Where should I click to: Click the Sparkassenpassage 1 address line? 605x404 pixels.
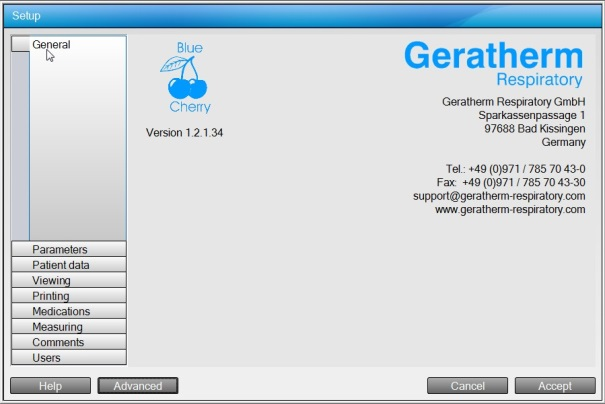coord(532,115)
